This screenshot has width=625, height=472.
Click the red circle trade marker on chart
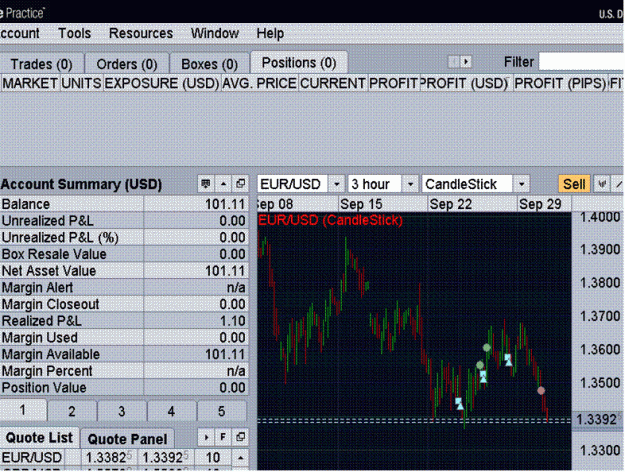point(541,391)
